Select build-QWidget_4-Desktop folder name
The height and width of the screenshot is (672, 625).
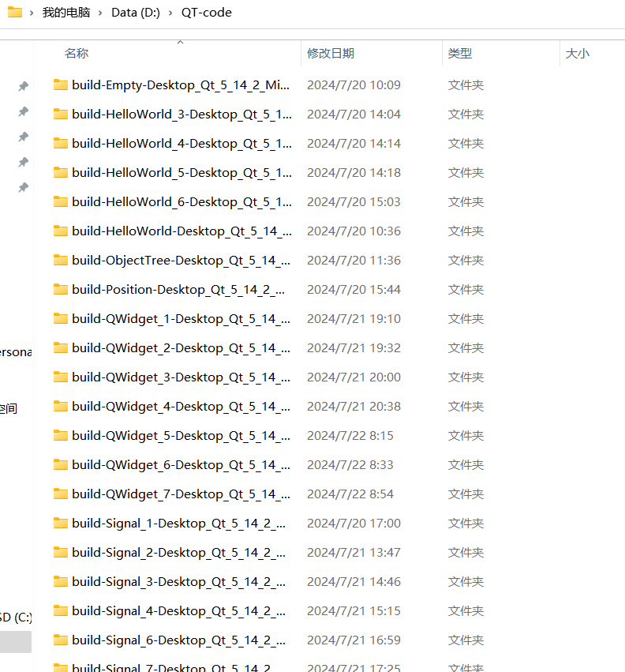click(x=182, y=406)
